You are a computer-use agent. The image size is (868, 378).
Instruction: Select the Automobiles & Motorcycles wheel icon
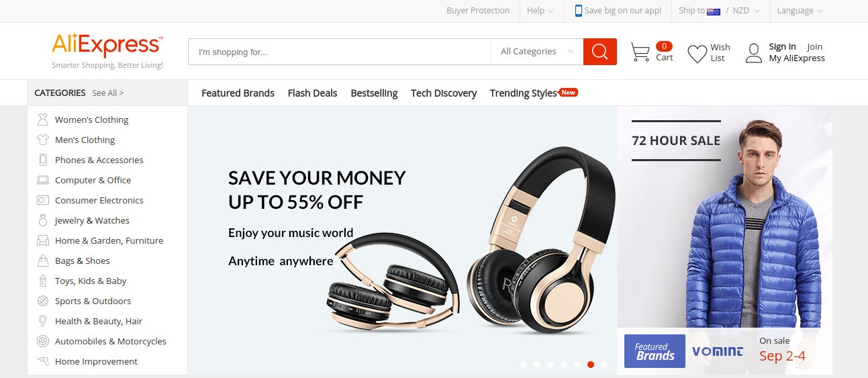tap(43, 341)
